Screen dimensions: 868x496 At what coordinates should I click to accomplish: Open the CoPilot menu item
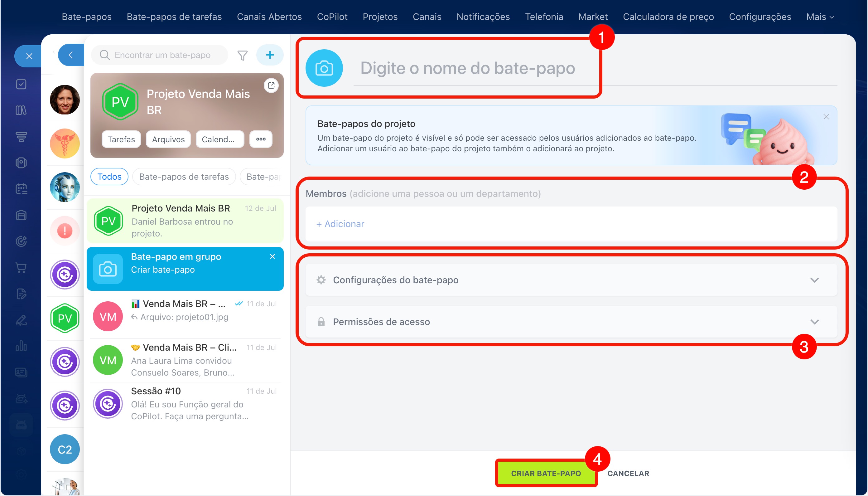[x=332, y=17]
